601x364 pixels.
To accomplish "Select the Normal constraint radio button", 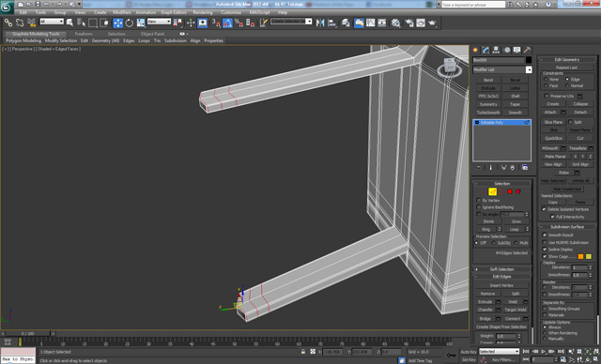I will pos(567,85).
